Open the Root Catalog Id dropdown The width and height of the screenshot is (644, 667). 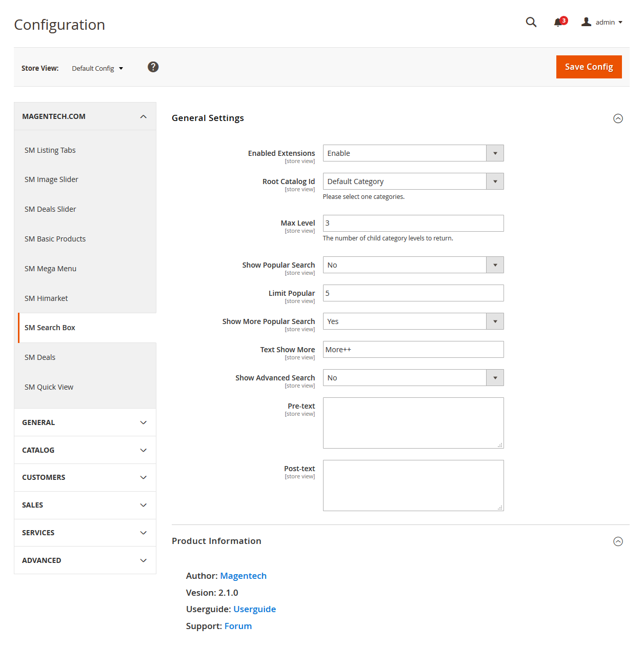[413, 181]
